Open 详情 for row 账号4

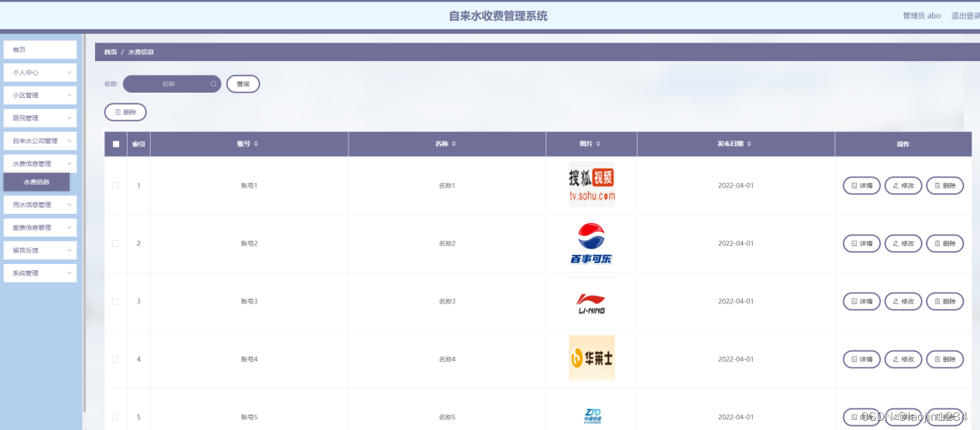861,359
